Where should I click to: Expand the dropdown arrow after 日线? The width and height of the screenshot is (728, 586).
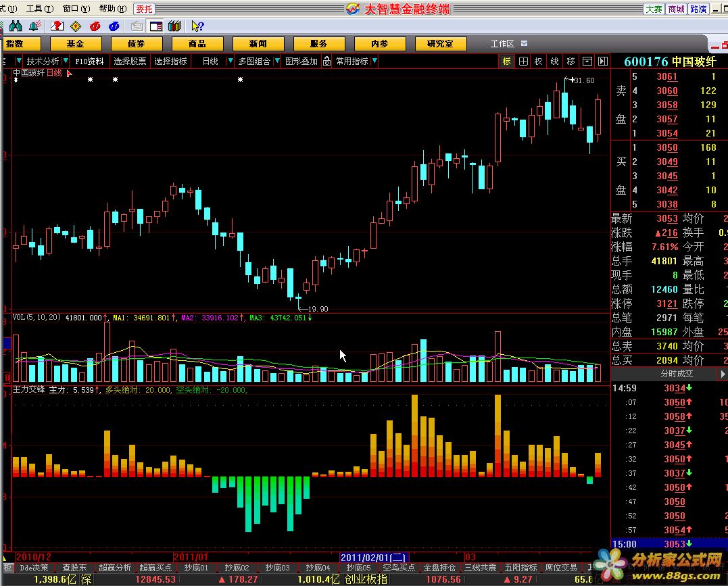(x=230, y=61)
